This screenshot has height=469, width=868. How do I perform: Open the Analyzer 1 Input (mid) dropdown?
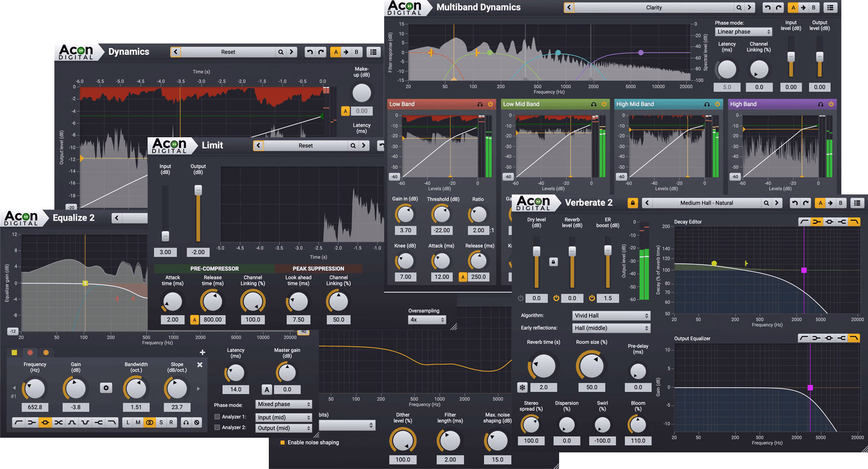pyautogui.click(x=284, y=418)
